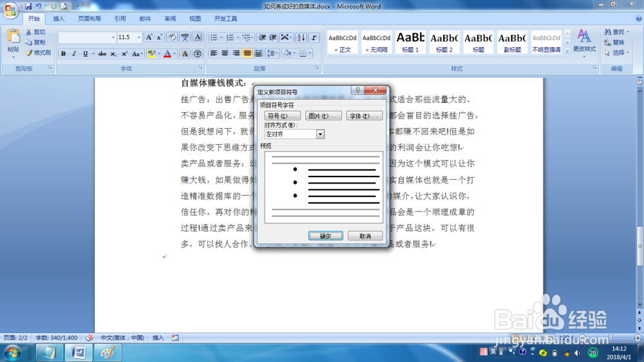Cancel the dialog with 取消
The image size is (644, 362).
[365, 236]
